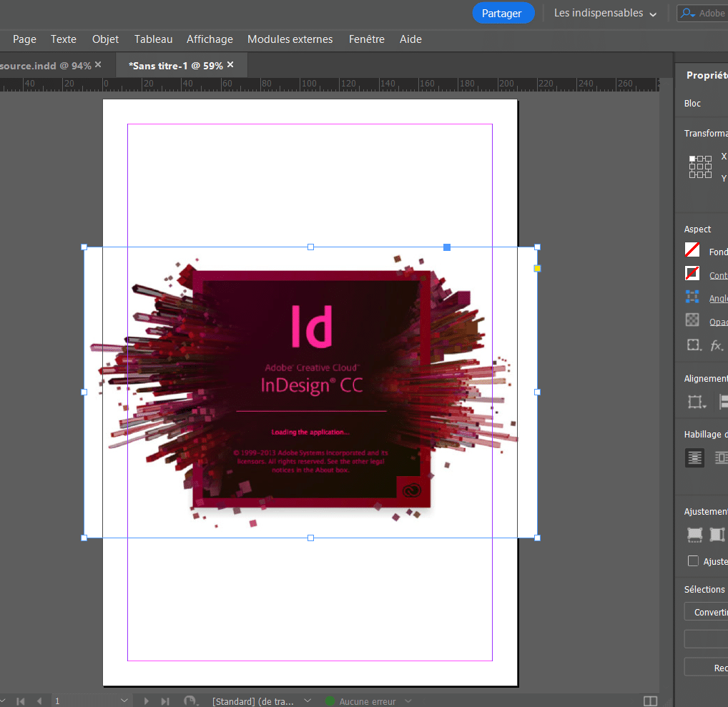Go to next page arrow icon
Screen dimensions: 728x707
coord(147,701)
